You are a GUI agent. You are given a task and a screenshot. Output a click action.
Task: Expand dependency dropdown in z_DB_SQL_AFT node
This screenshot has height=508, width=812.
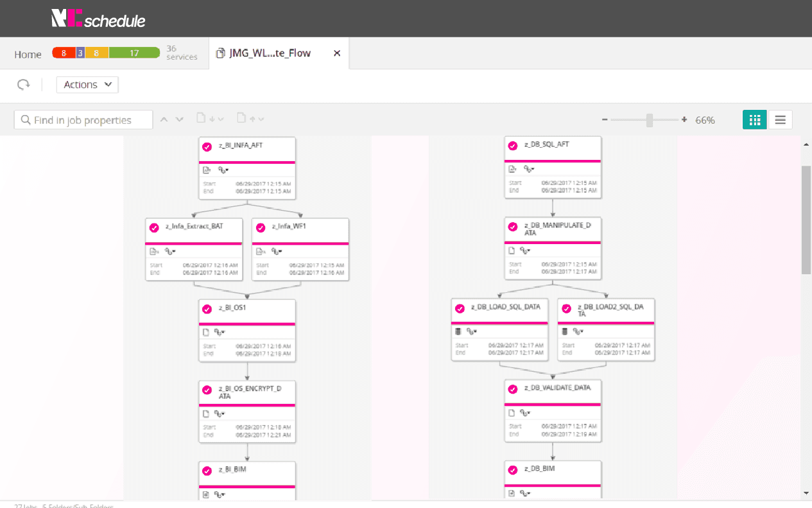point(529,170)
